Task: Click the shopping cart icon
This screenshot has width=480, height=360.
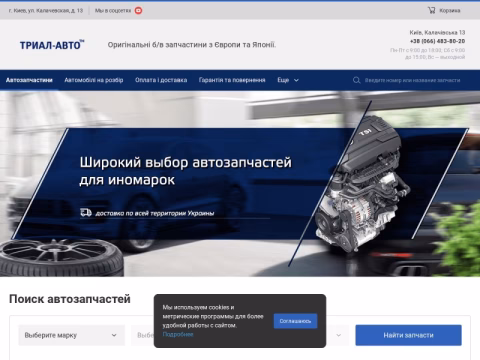Action: click(431, 10)
